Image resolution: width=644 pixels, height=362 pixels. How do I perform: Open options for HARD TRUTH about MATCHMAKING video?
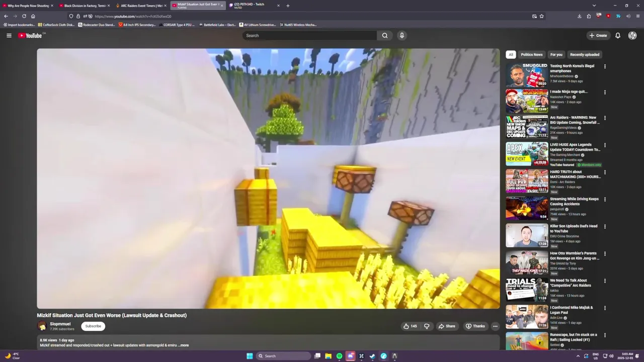pyautogui.click(x=605, y=173)
